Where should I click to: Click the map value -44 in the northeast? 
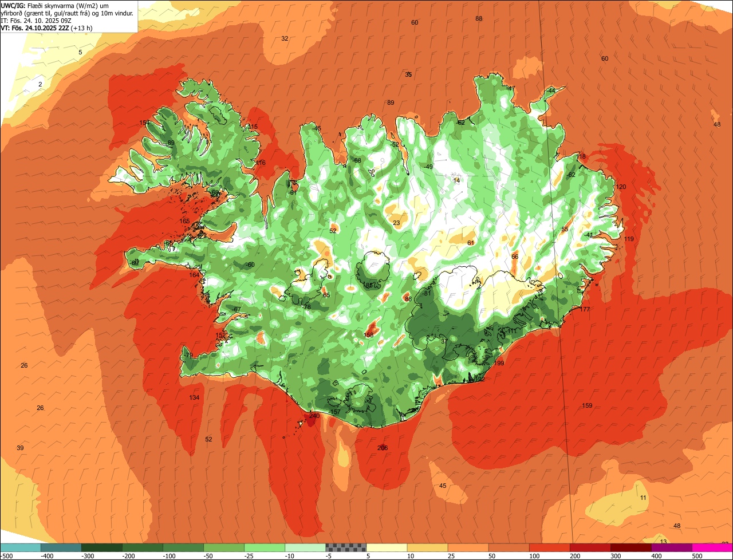[x=550, y=90]
